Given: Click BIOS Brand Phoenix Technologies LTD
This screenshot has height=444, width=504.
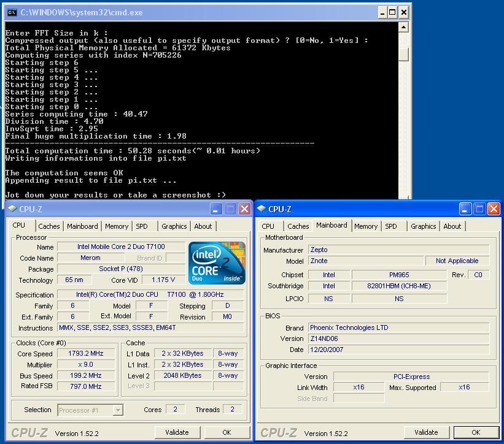Looking at the screenshot, I should click(399, 327).
